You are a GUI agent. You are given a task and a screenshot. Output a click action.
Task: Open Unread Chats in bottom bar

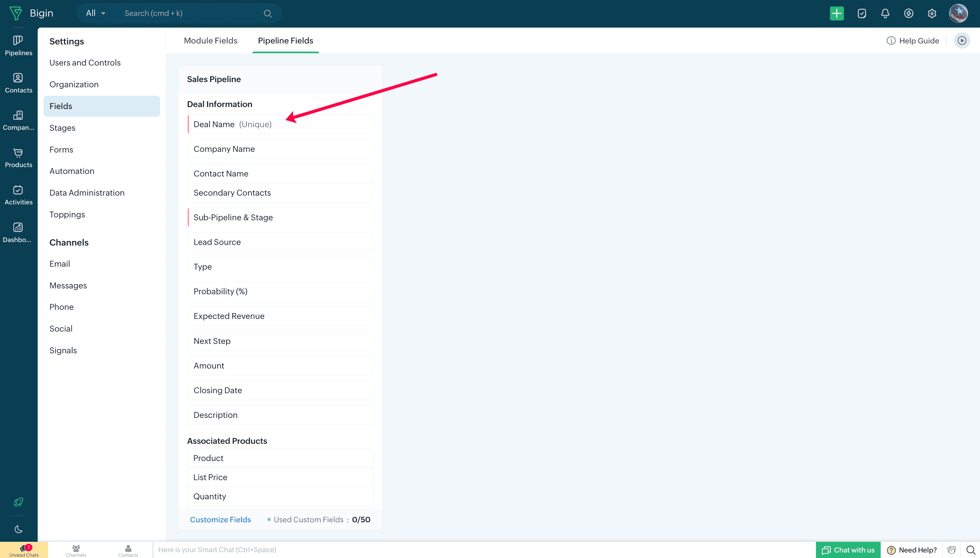(x=24, y=550)
